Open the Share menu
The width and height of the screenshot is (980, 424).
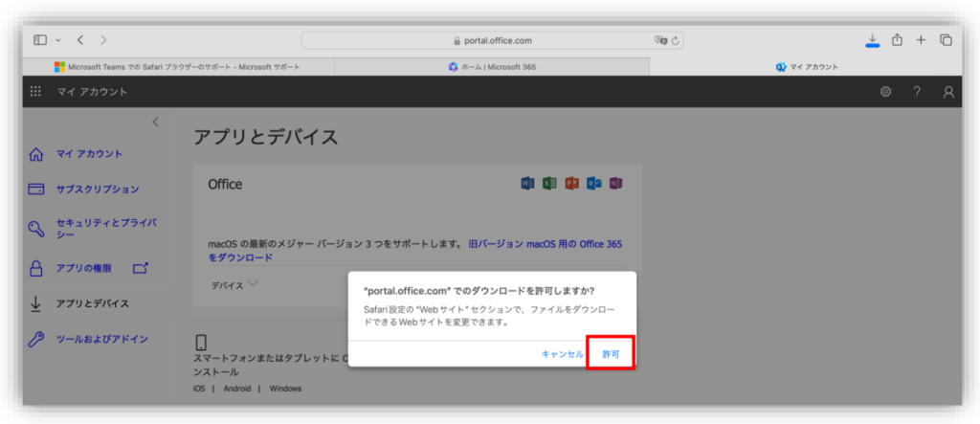897,39
